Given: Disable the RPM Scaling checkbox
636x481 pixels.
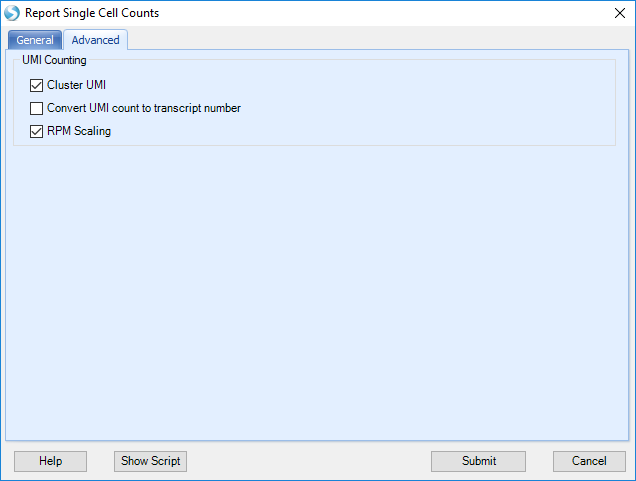Looking at the screenshot, I should pos(37,131).
